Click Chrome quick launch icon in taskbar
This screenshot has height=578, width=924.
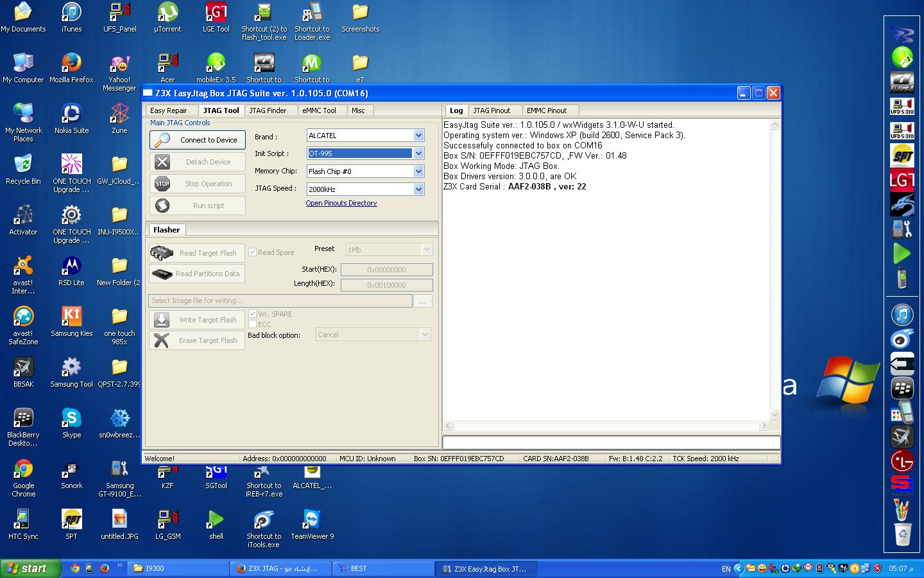point(75,568)
